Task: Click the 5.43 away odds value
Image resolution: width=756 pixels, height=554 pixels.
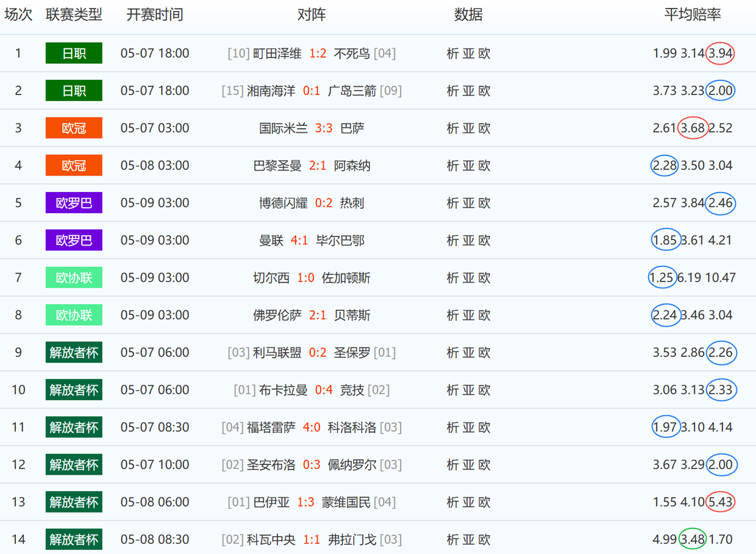Action: click(x=720, y=502)
